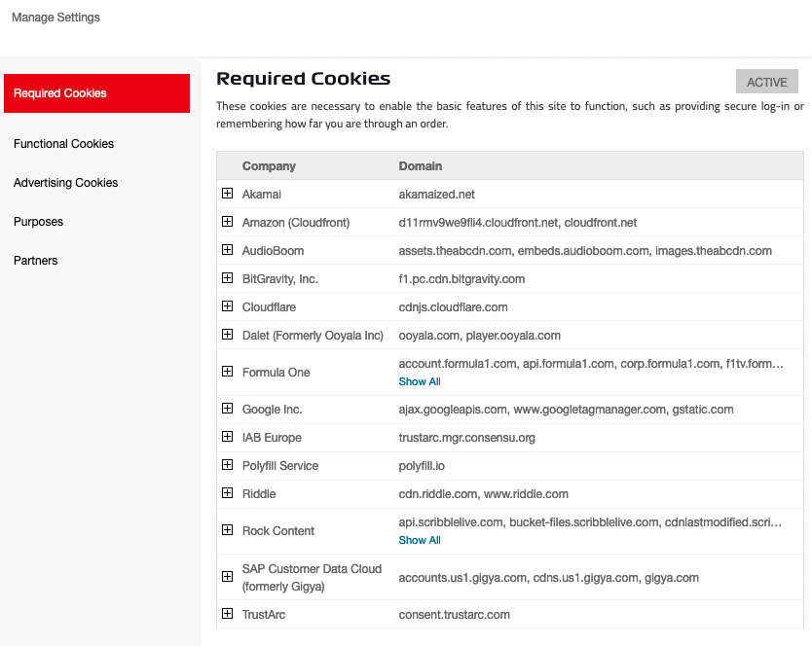Click the plus icon for Riddle
This screenshot has height=646, width=812.
(228, 493)
